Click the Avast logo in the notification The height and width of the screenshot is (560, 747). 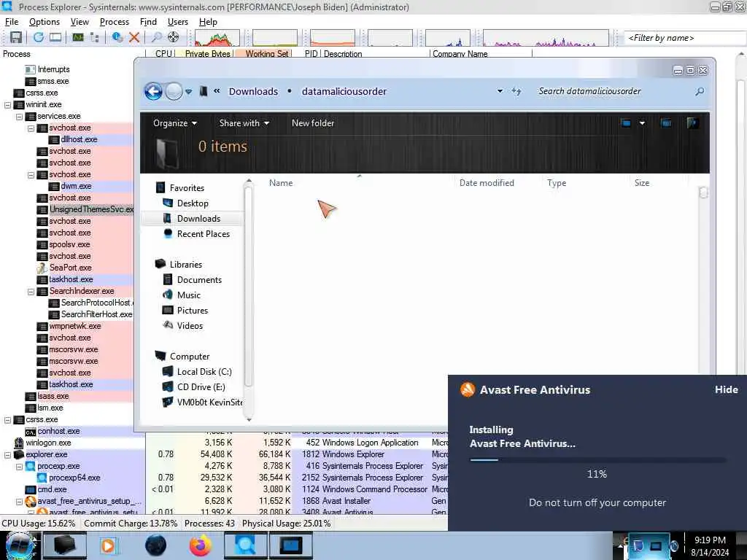(x=468, y=389)
